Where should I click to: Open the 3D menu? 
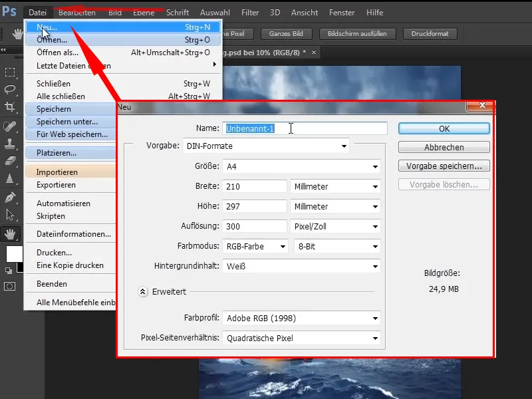click(x=275, y=13)
